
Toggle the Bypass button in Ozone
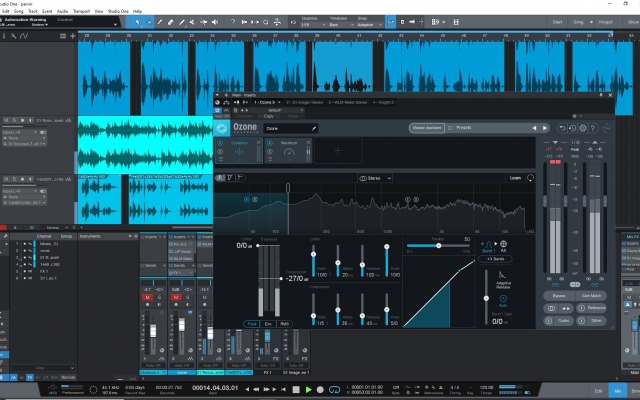pyautogui.click(x=559, y=296)
